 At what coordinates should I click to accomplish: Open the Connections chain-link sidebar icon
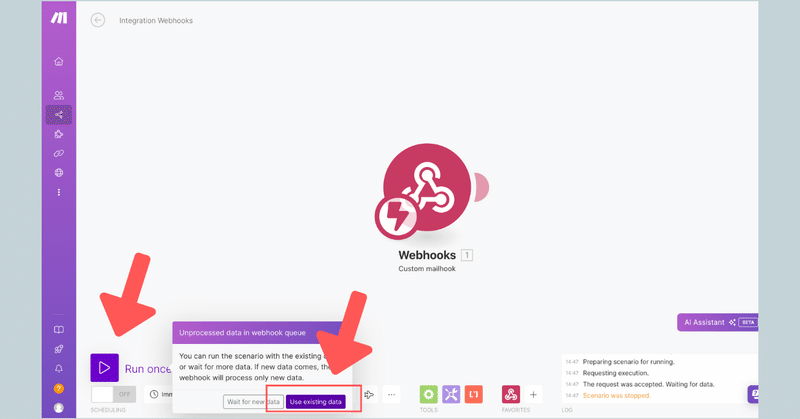point(59,153)
